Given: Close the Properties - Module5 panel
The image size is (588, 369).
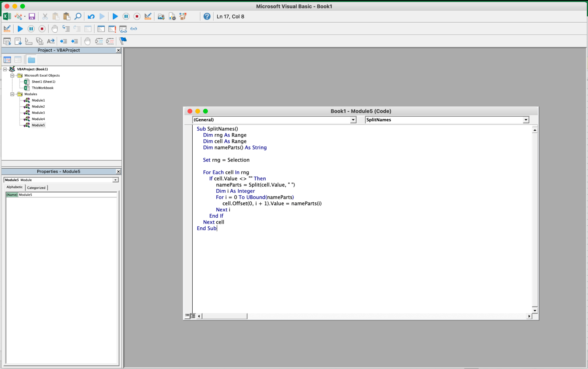Looking at the screenshot, I should coord(118,171).
